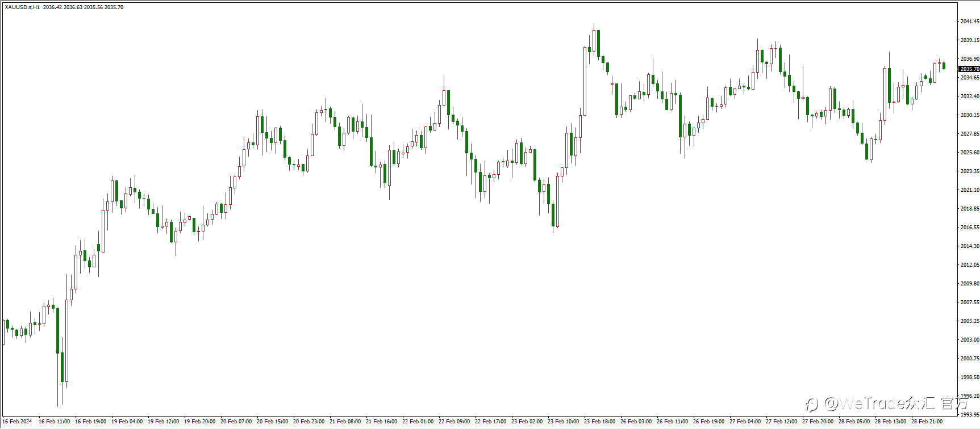Screen dimensions: 980x429
Task: Click the 19 Feb 04:00 time label
Action: [127, 422]
